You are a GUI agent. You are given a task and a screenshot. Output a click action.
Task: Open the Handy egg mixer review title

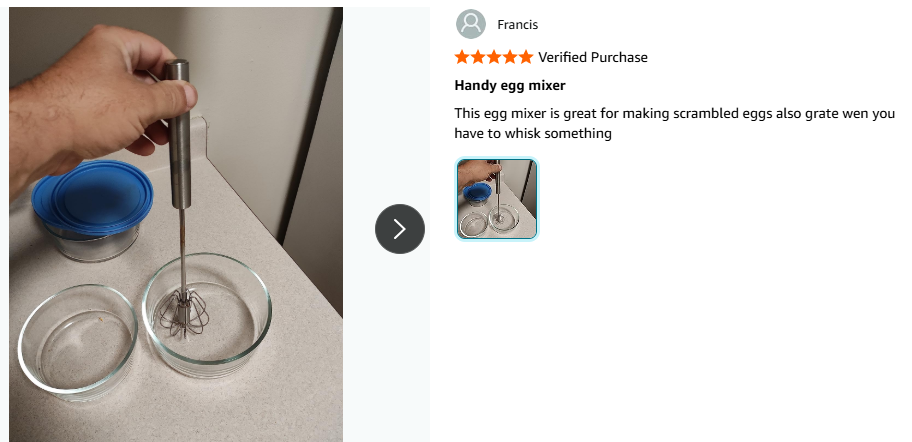(x=510, y=85)
